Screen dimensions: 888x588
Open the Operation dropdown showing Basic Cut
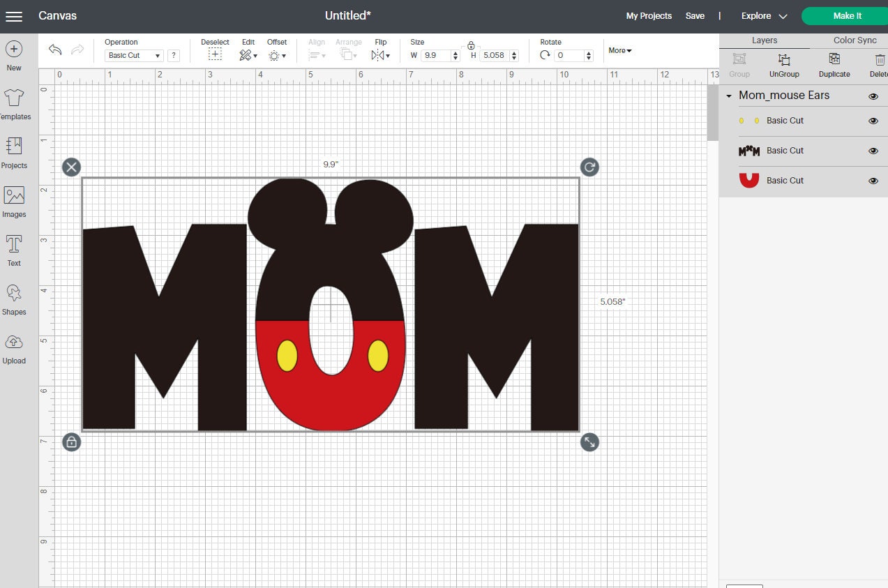coord(133,55)
